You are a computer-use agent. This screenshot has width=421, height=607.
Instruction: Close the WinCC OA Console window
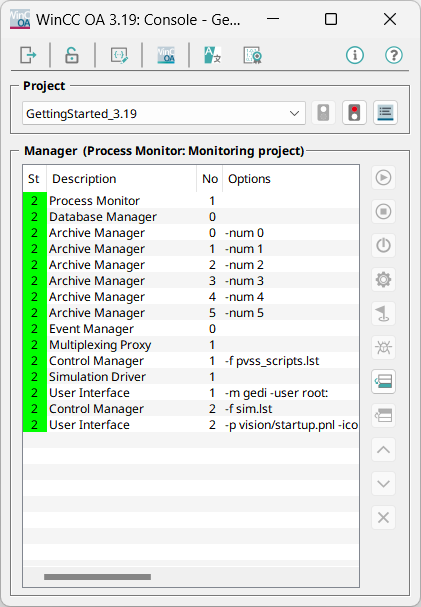[390, 19]
